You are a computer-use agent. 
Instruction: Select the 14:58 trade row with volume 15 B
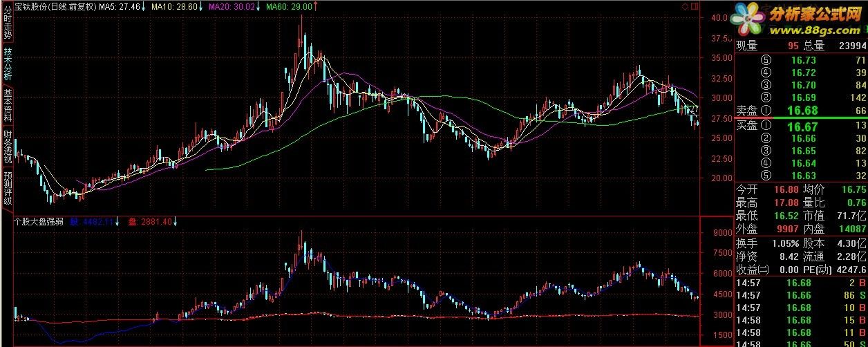click(801, 320)
